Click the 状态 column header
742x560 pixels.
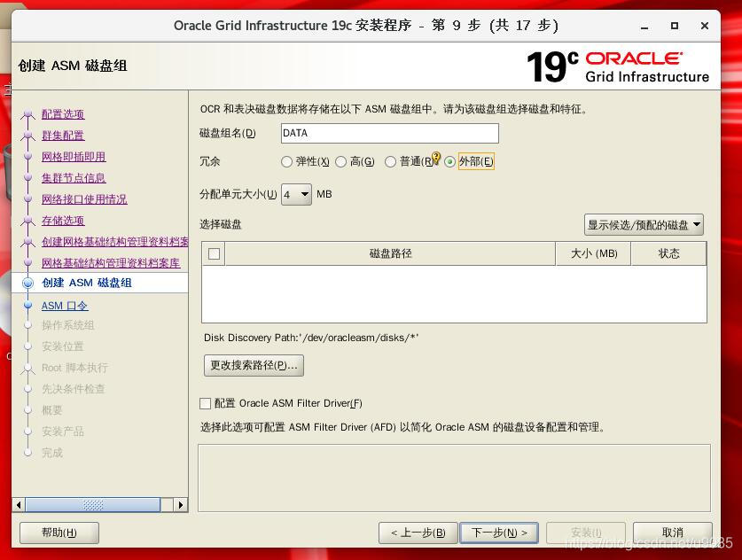668,254
